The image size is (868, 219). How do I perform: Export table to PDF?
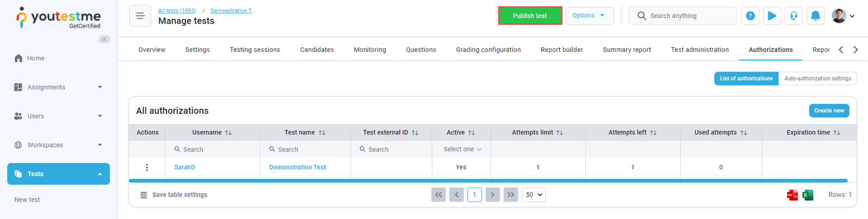(793, 195)
